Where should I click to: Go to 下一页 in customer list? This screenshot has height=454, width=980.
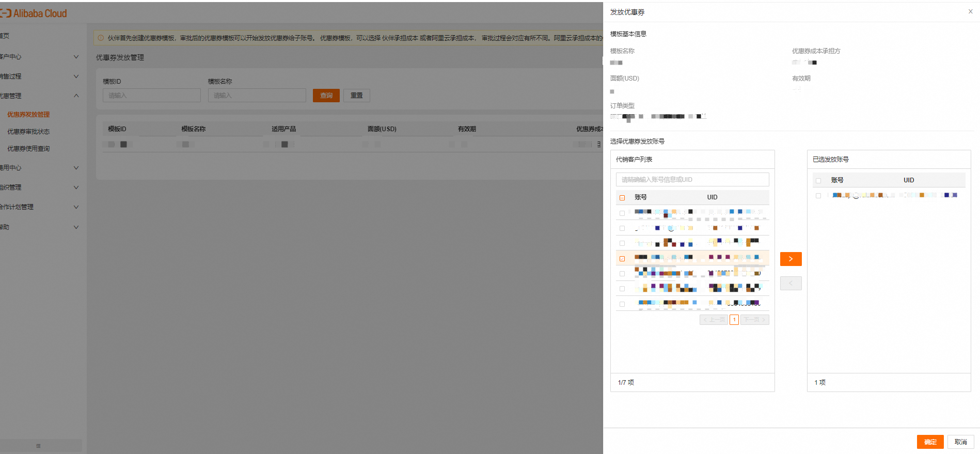click(x=755, y=320)
